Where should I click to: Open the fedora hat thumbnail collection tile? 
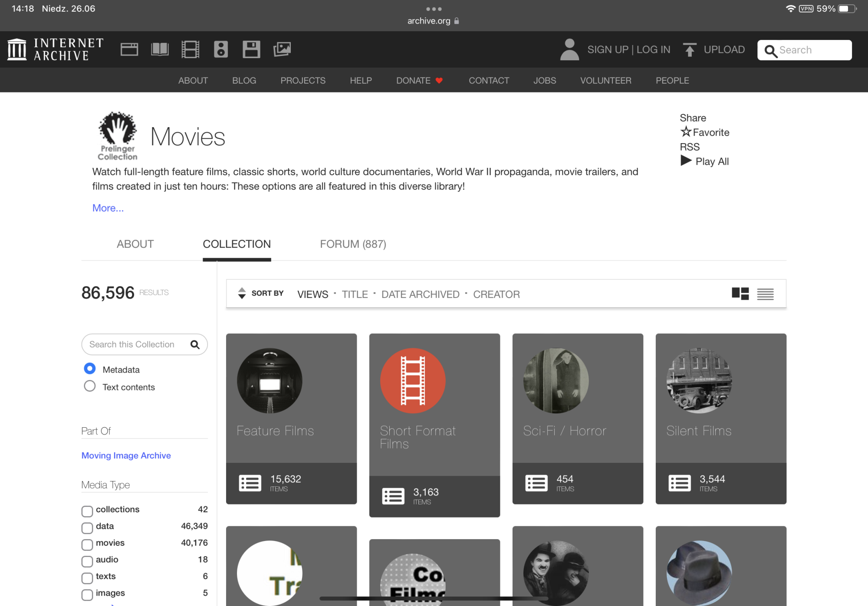tap(699, 573)
